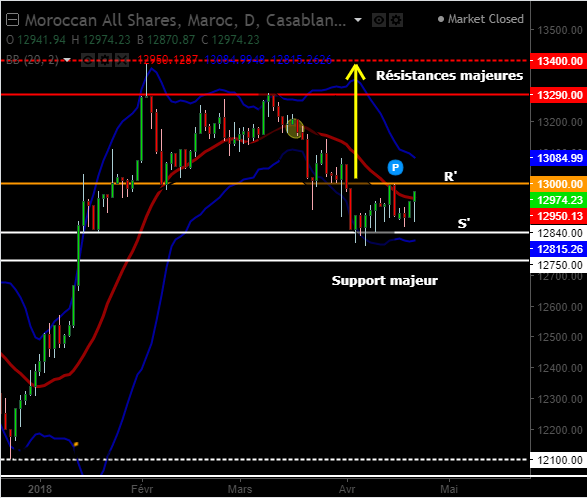Screen dimensions: 587x498
Task: Select the blue 13084.99 upper band label
Action: coord(559,158)
